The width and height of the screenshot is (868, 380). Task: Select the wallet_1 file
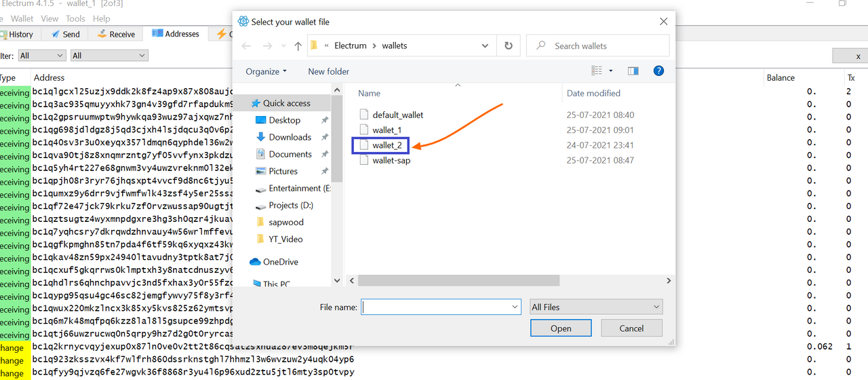click(387, 130)
